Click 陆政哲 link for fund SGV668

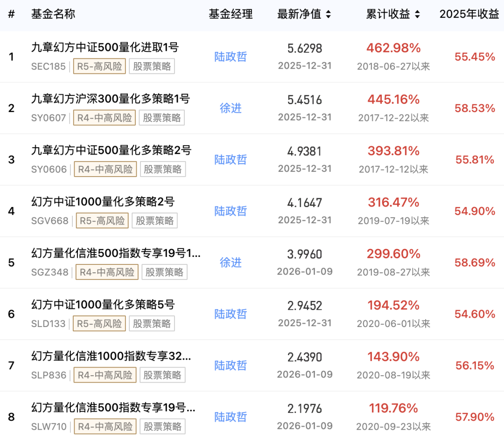(230, 211)
